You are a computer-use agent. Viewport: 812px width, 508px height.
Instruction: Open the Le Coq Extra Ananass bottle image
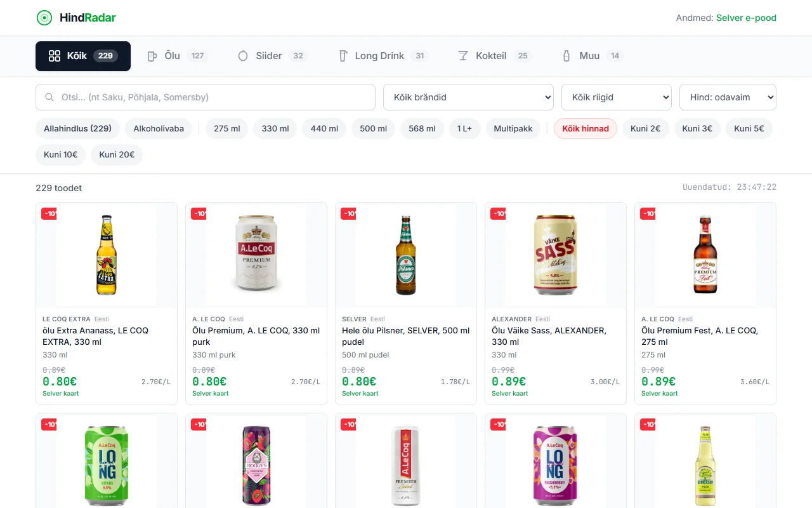(x=107, y=255)
